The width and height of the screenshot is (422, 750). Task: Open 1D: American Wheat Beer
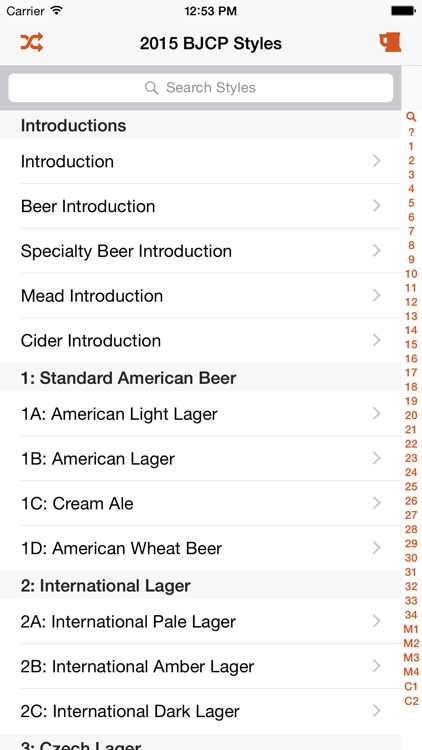tap(200, 548)
